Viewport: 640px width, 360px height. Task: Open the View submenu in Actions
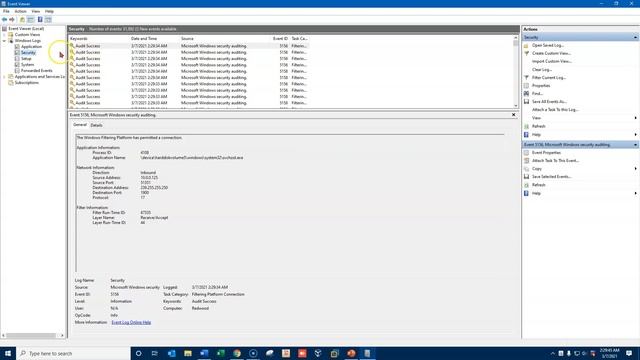[536, 118]
